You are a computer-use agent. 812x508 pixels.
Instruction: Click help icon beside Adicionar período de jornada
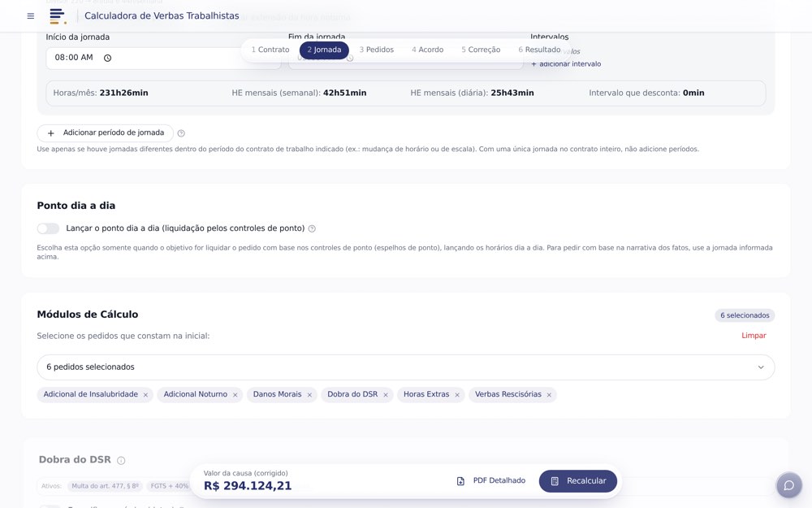tap(181, 133)
